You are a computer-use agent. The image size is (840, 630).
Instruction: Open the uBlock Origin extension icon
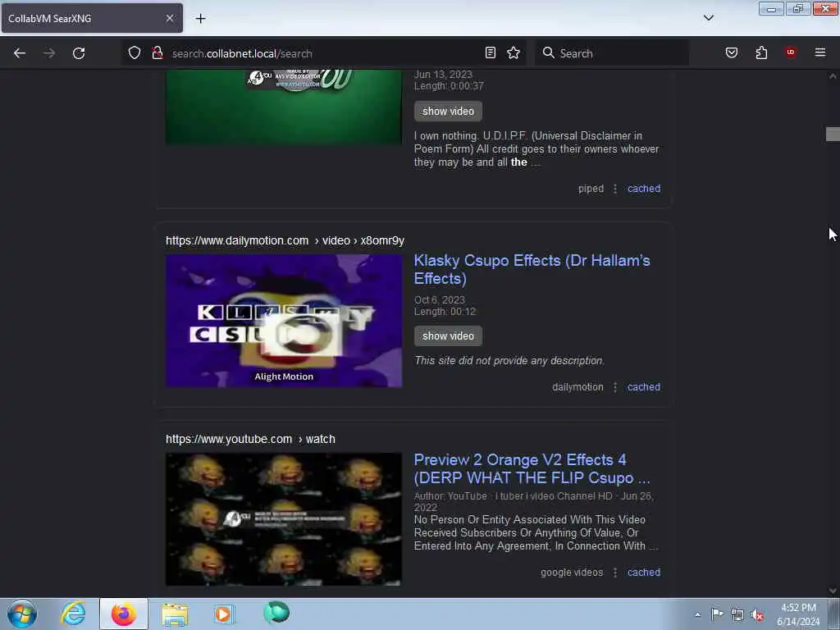coord(790,52)
